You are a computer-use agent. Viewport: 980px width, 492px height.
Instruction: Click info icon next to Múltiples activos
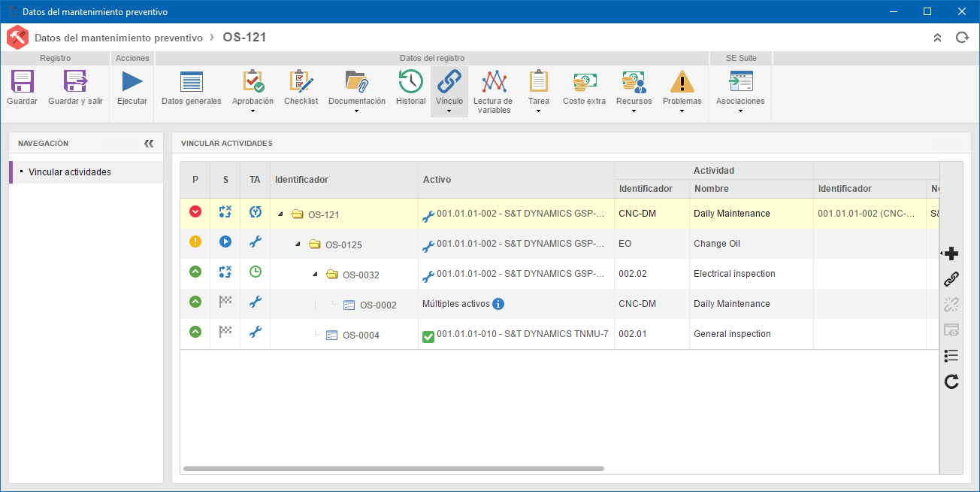pos(498,304)
